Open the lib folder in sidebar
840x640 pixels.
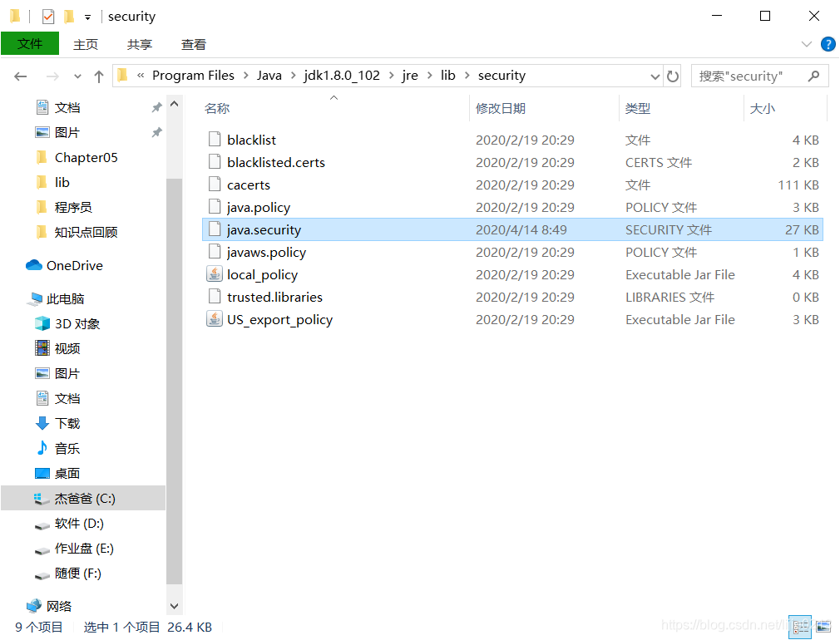tap(62, 183)
